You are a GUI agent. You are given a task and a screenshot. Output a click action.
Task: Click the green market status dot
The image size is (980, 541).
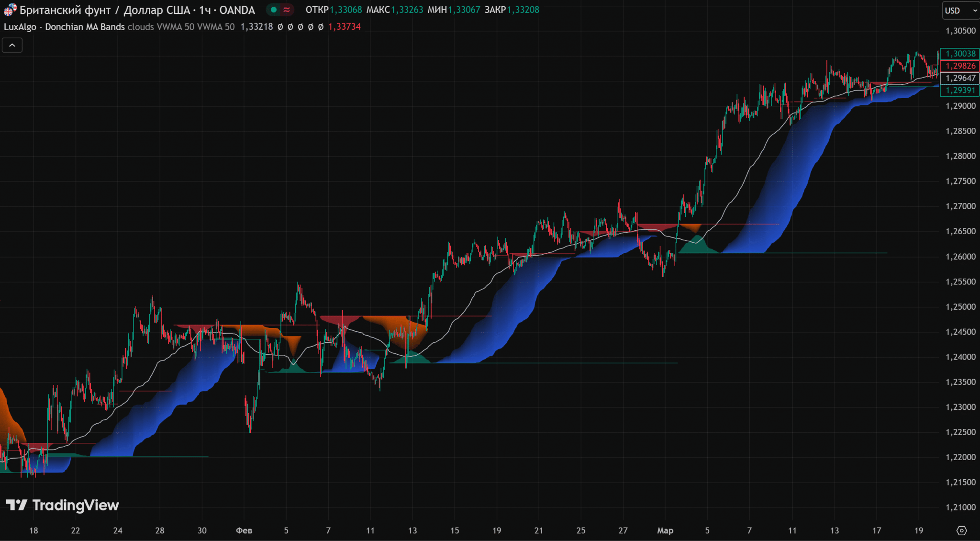click(274, 10)
